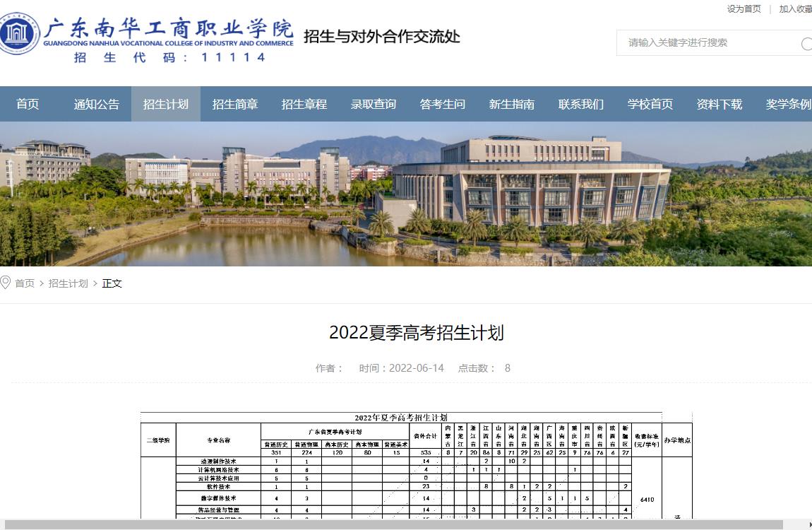Viewport: 812px width, 530px height.
Task: Open the 资料下载 menu item
Action: [720, 105]
